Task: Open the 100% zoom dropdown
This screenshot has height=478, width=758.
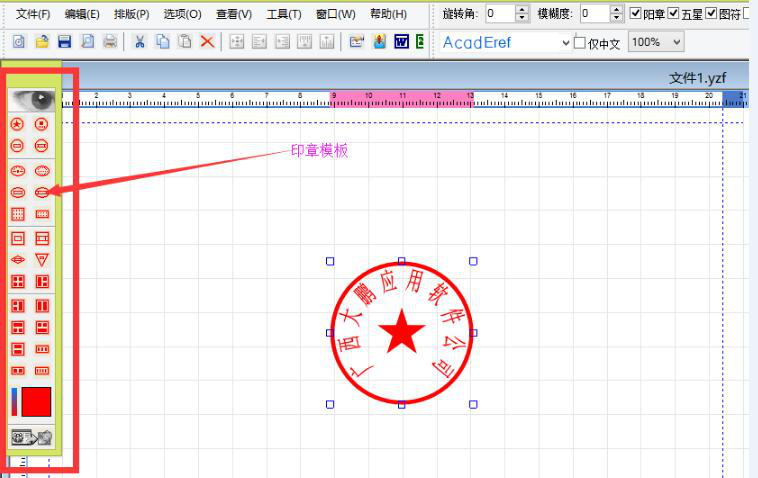Action: pyautogui.click(x=677, y=42)
